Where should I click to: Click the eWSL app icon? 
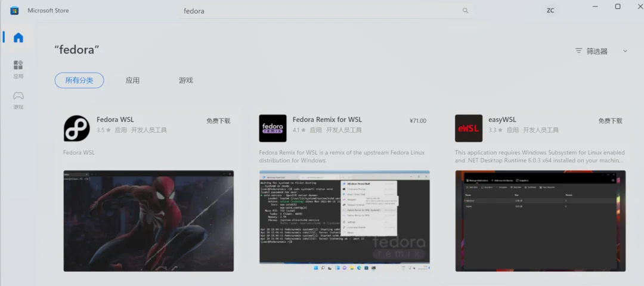point(469,128)
